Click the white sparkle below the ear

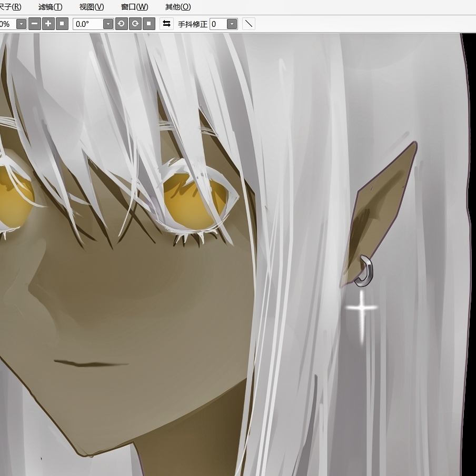[x=362, y=309]
